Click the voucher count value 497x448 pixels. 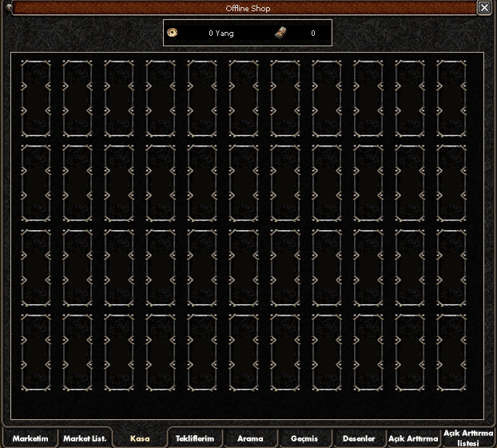[312, 34]
